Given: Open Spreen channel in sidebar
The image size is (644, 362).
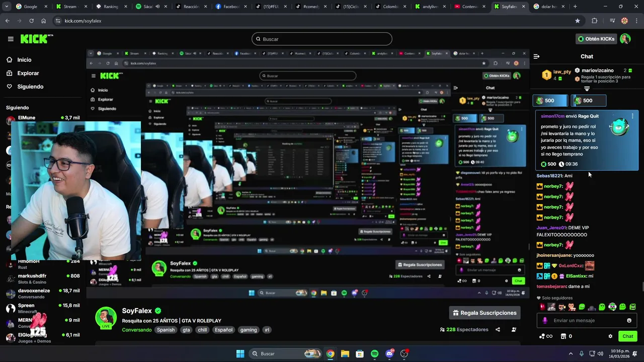Looking at the screenshot, I should [x=43, y=308].
